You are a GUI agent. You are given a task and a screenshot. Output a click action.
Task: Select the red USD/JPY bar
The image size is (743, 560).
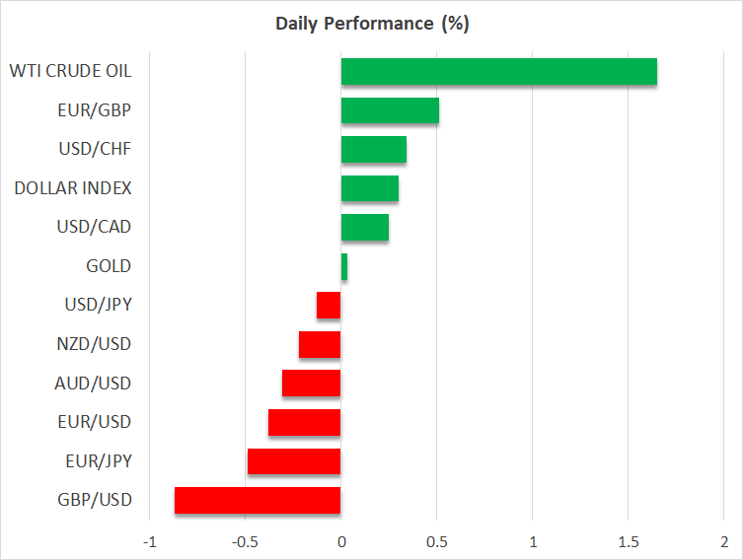[x=329, y=306]
